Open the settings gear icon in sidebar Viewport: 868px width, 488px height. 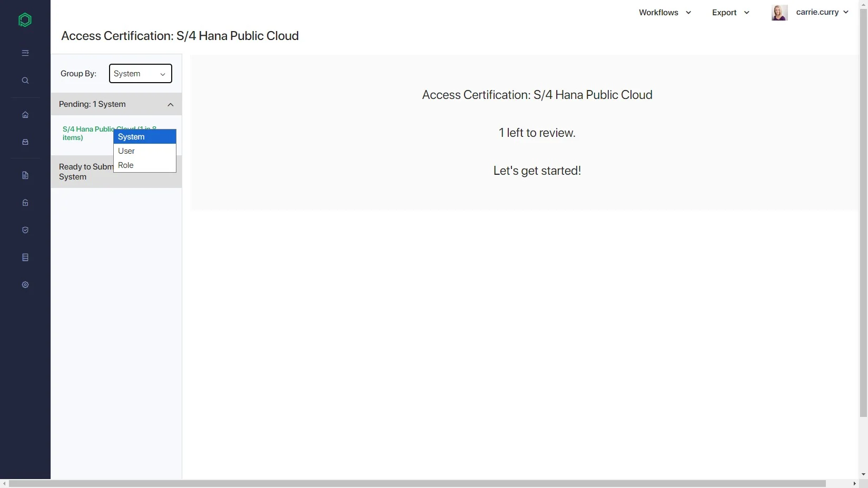[x=25, y=285]
